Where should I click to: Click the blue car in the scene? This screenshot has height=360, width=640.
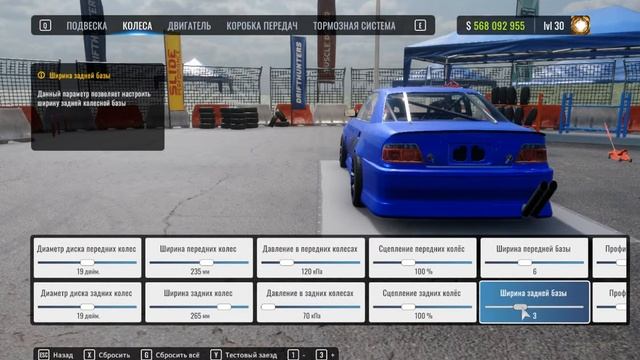(447, 153)
